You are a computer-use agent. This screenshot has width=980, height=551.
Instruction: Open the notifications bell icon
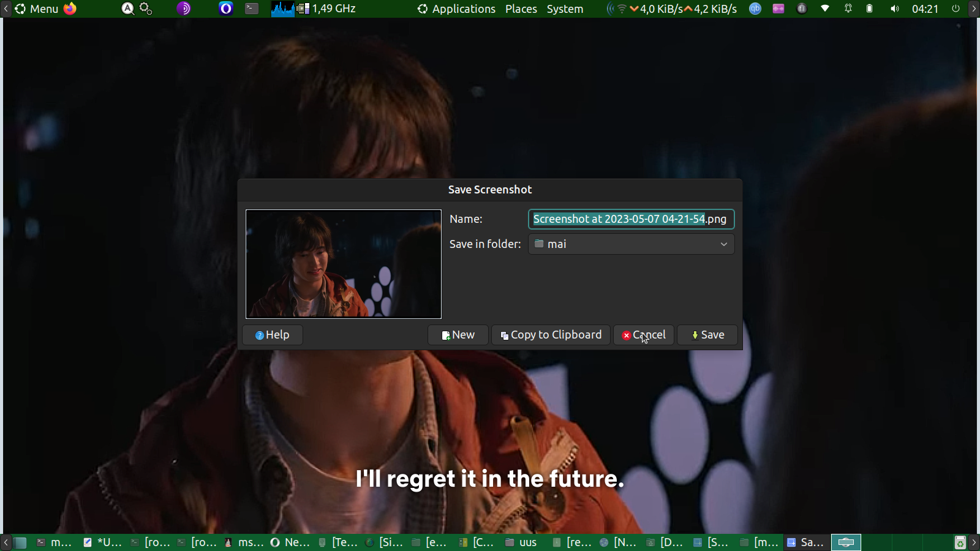[x=848, y=9]
